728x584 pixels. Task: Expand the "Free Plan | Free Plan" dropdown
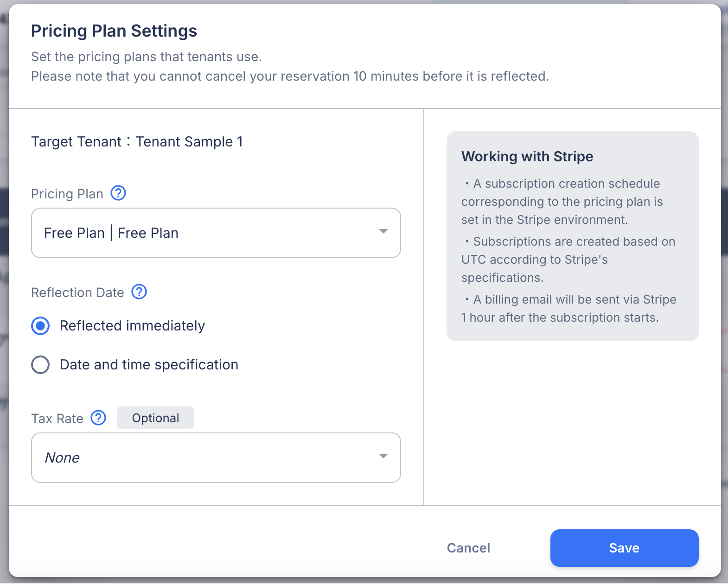pos(216,233)
